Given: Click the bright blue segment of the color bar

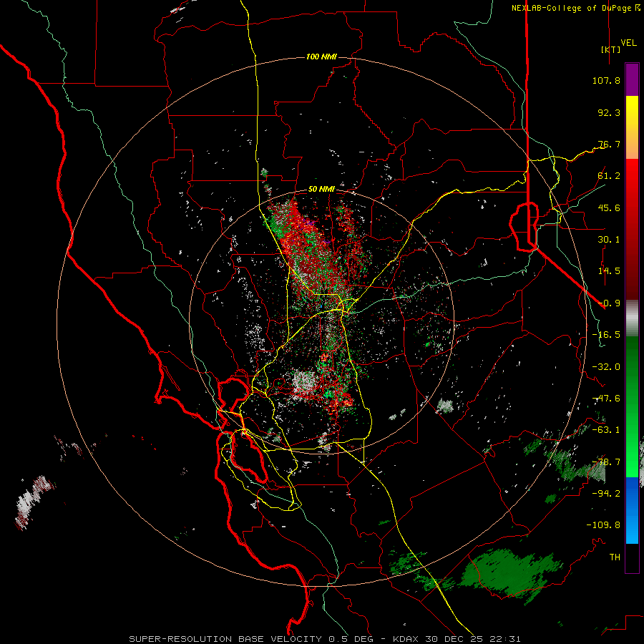Looking at the screenshot, I should tap(632, 510).
